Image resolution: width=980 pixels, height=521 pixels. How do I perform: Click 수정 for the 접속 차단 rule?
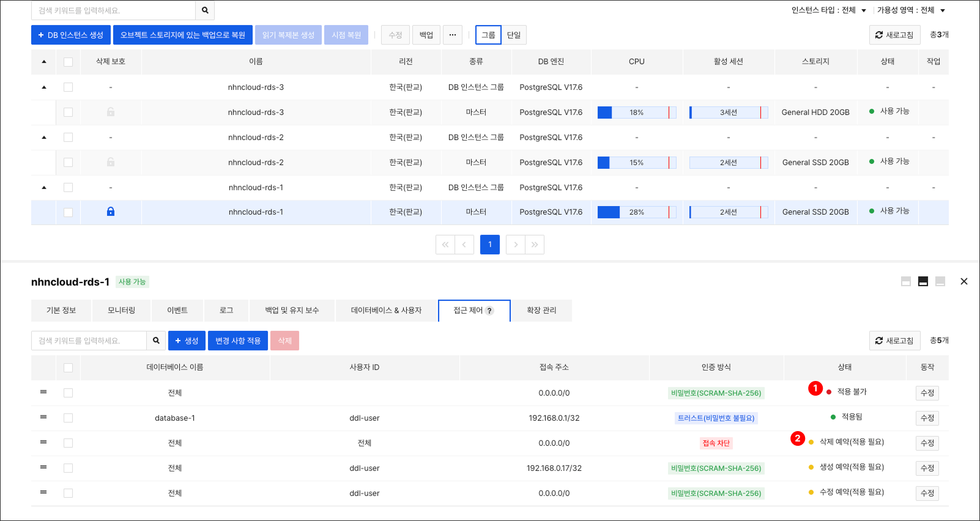[927, 443]
